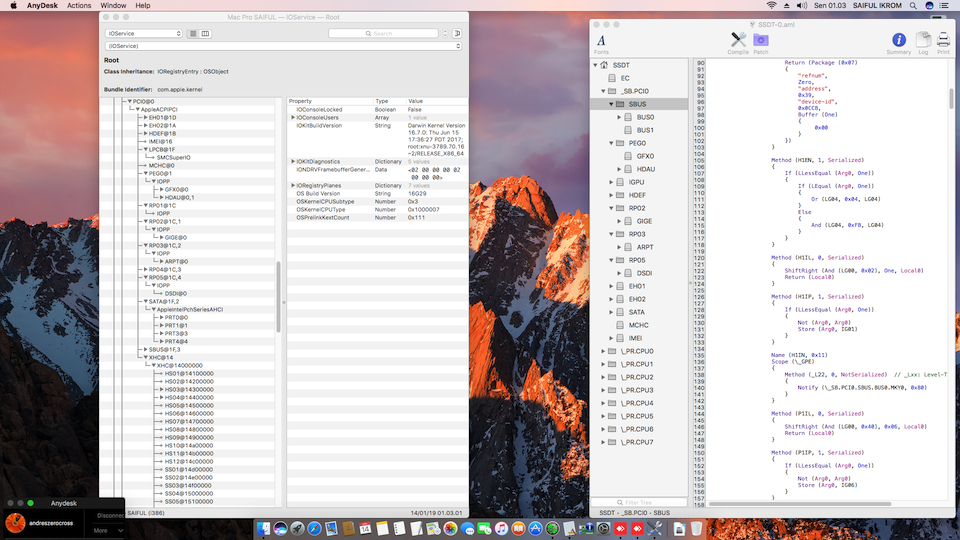
Task: Select HS01@14100000 in the IORegistry tree
Action: (189, 373)
